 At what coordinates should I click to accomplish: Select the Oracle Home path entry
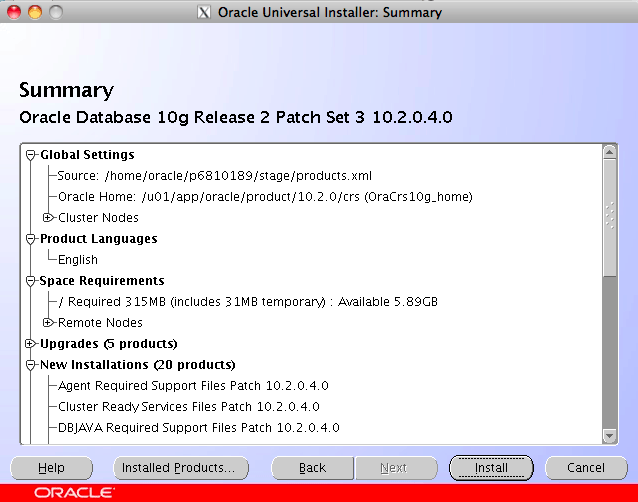click(265, 197)
